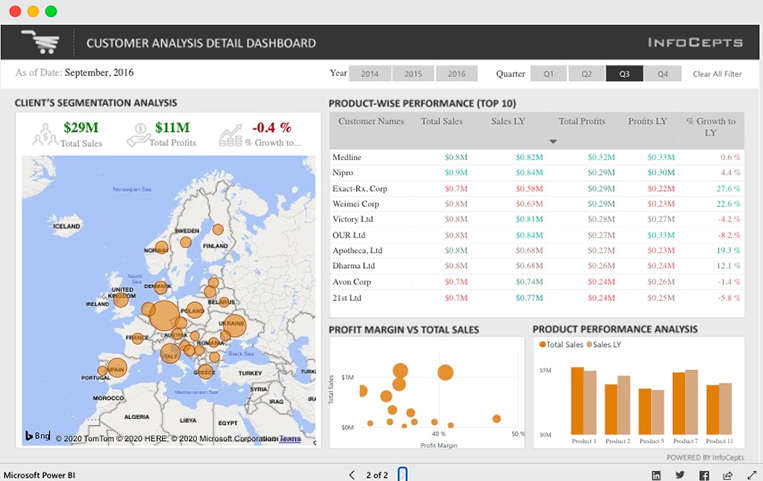
Task: Click Sales LY legend swatch
Action: coord(589,344)
